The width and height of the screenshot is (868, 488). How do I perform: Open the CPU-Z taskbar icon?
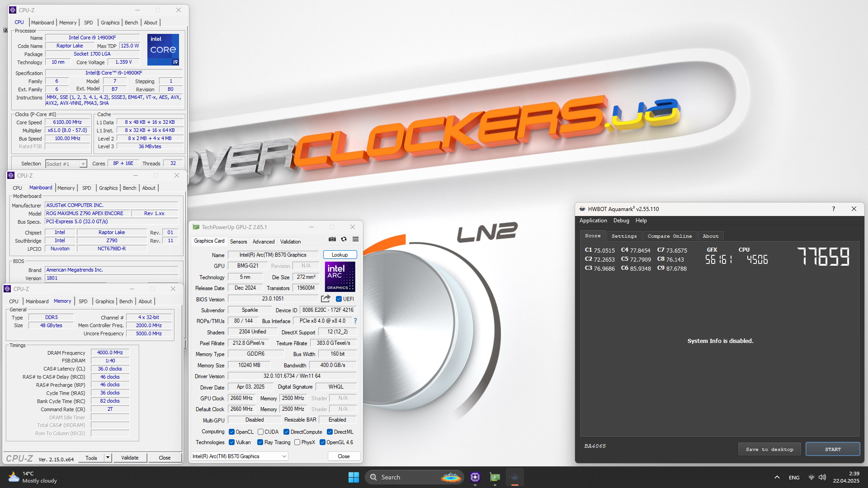click(475, 477)
